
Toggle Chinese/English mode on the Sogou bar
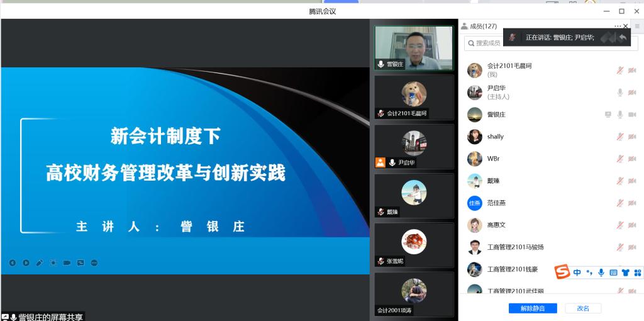point(577,273)
